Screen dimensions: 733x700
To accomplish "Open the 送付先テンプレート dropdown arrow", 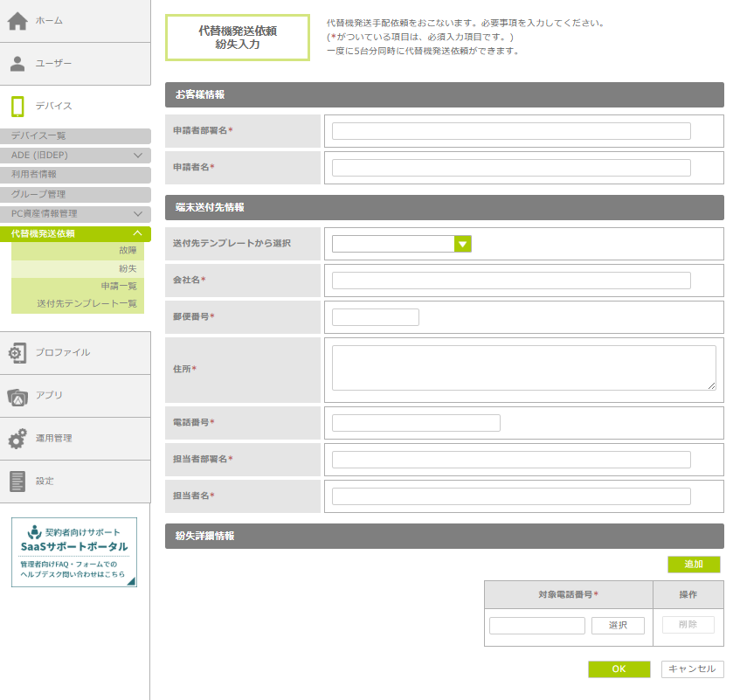I will click(x=463, y=244).
